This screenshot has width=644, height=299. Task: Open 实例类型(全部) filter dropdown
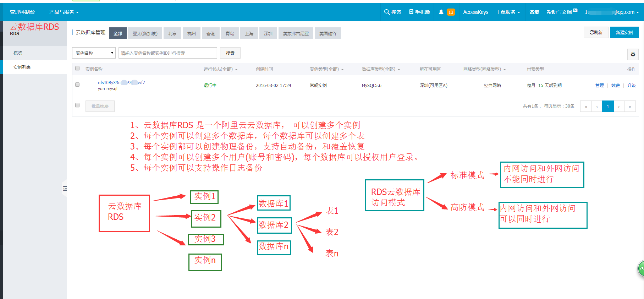(x=327, y=69)
